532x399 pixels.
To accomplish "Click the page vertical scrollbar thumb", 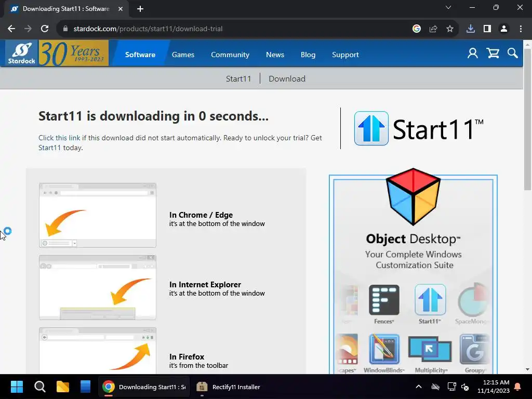I will (527, 119).
